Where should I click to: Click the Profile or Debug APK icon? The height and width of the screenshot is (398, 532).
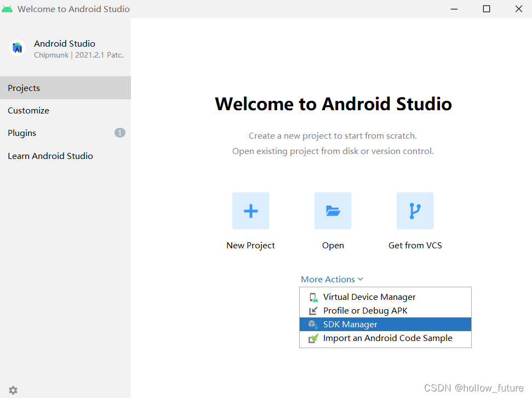313,311
